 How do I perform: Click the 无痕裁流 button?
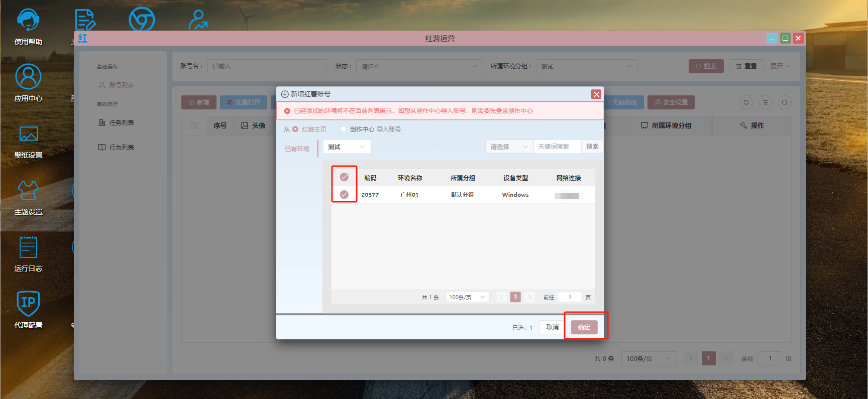624,102
